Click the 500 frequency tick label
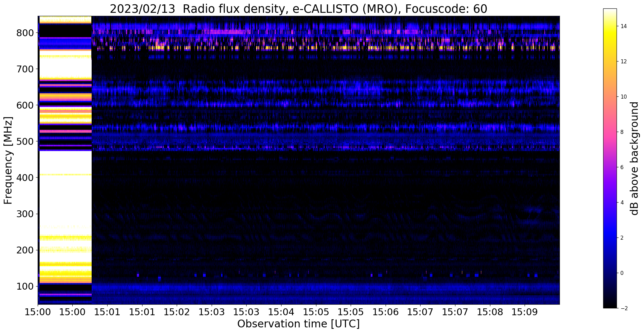The width and height of the screenshot is (644, 333). tap(25, 141)
